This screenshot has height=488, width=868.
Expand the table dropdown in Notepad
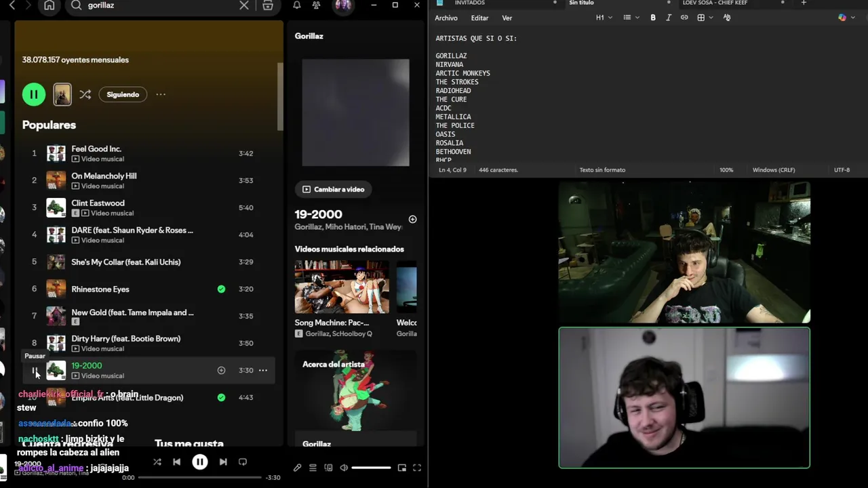(x=705, y=18)
